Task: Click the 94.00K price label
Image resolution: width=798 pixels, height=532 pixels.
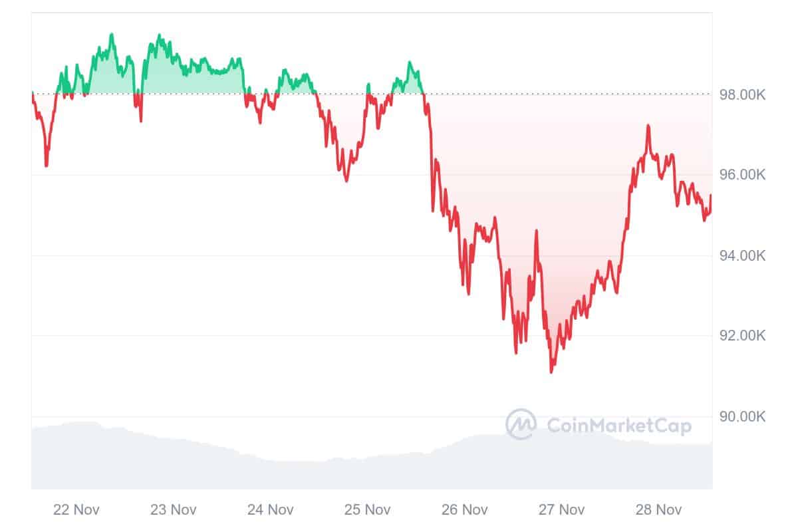Action: click(x=741, y=256)
